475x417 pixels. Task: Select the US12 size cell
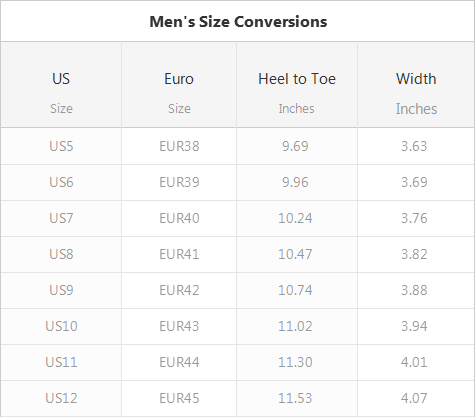(x=61, y=398)
